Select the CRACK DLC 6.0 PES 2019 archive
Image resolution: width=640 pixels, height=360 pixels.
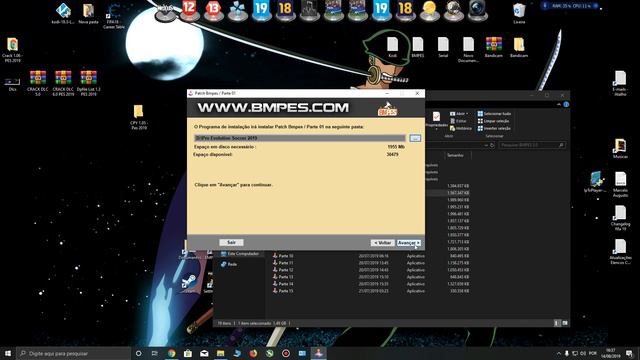63,83
